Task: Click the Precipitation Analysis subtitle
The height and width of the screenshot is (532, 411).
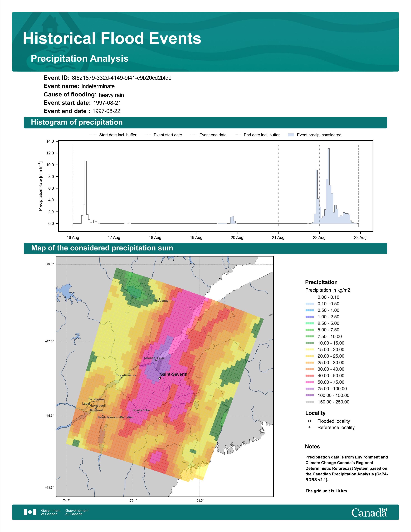Action: click(80, 59)
